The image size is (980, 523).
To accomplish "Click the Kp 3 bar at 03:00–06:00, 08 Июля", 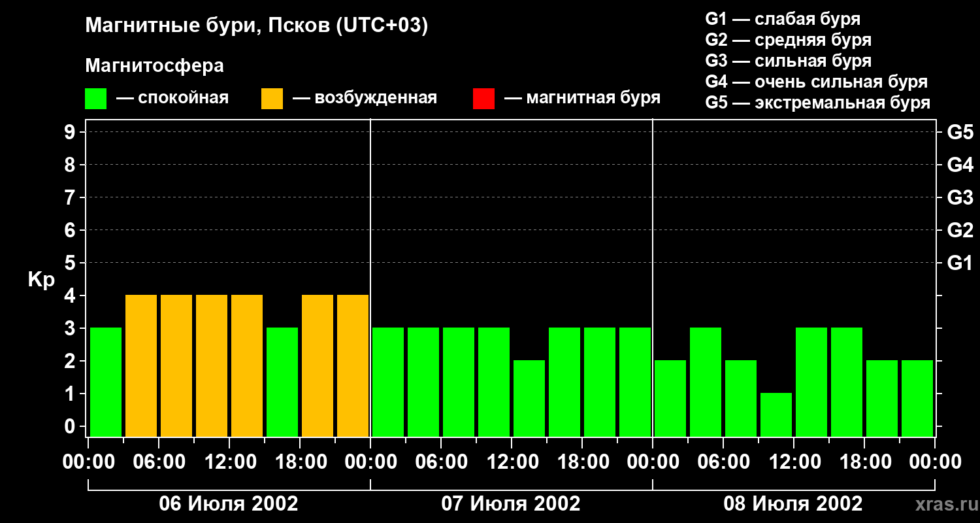I will (706, 382).
